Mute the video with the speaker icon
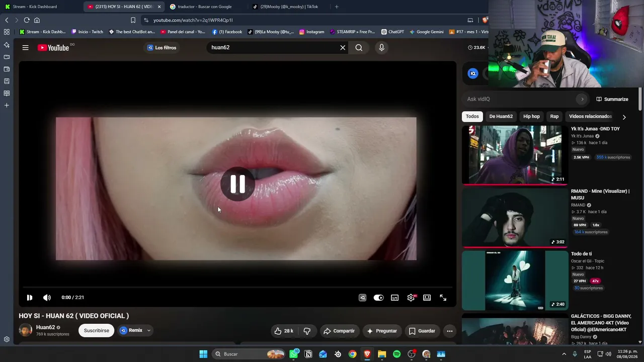 pos(47,298)
